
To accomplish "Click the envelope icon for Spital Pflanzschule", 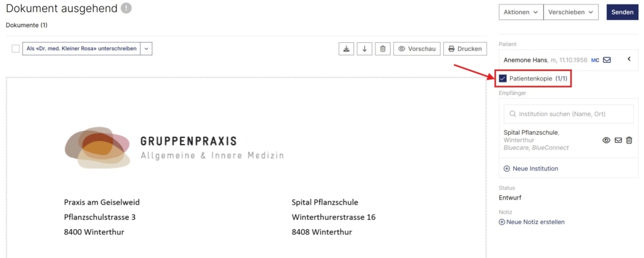I will pos(618,140).
